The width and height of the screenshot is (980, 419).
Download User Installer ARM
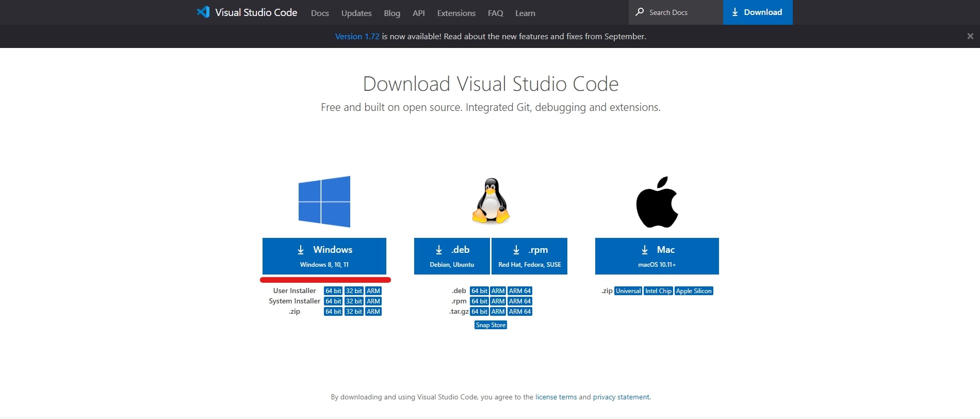pyautogui.click(x=373, y=291)
